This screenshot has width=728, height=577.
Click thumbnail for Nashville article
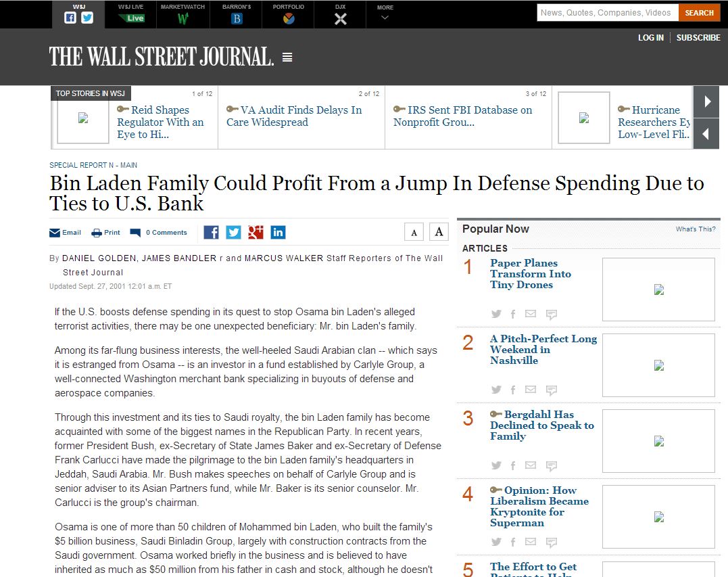(x=658, y=365)
